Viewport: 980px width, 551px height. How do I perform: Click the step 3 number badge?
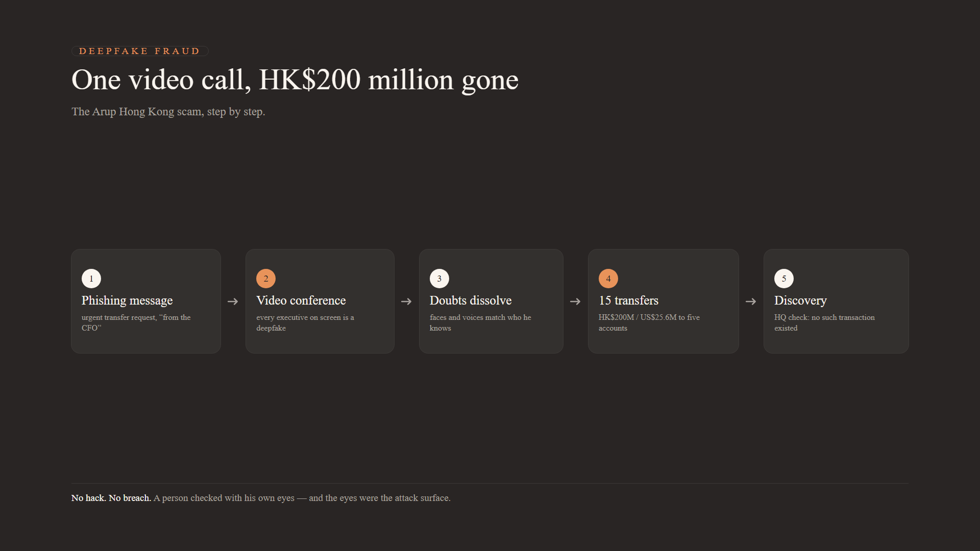pos(439,279)
